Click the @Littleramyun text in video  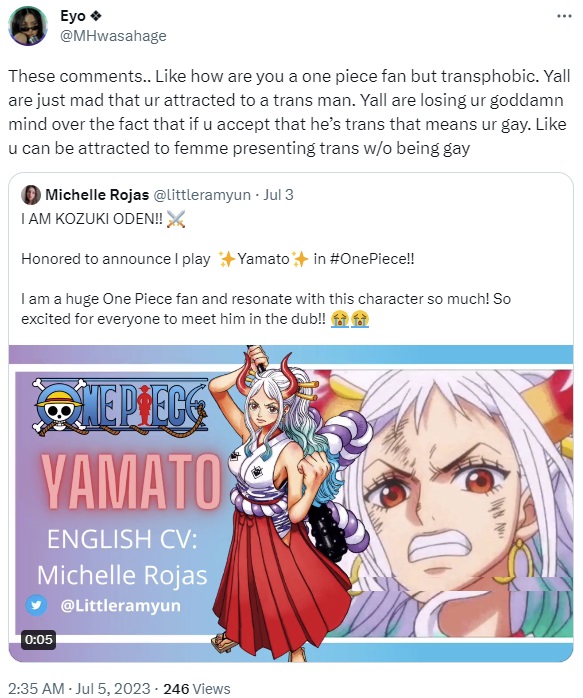click(x=121, y=605)
